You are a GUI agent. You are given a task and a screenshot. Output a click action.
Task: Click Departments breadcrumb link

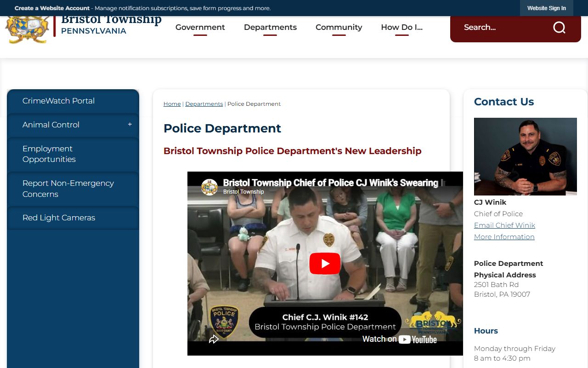point(204,104)
